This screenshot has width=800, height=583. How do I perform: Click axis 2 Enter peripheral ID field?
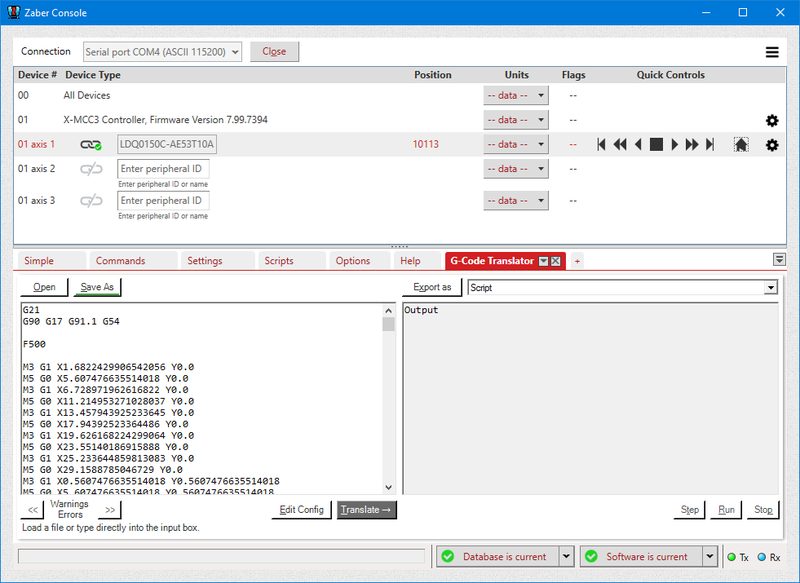163,169
